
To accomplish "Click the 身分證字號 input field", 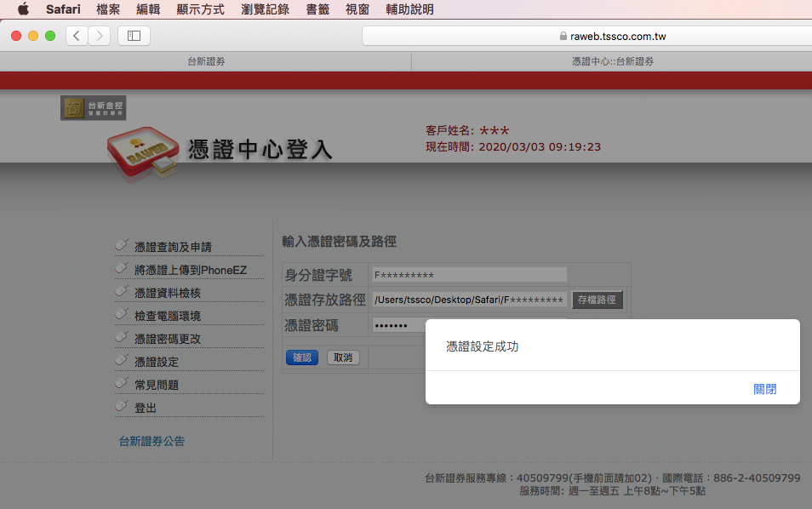I will point(469,275).
